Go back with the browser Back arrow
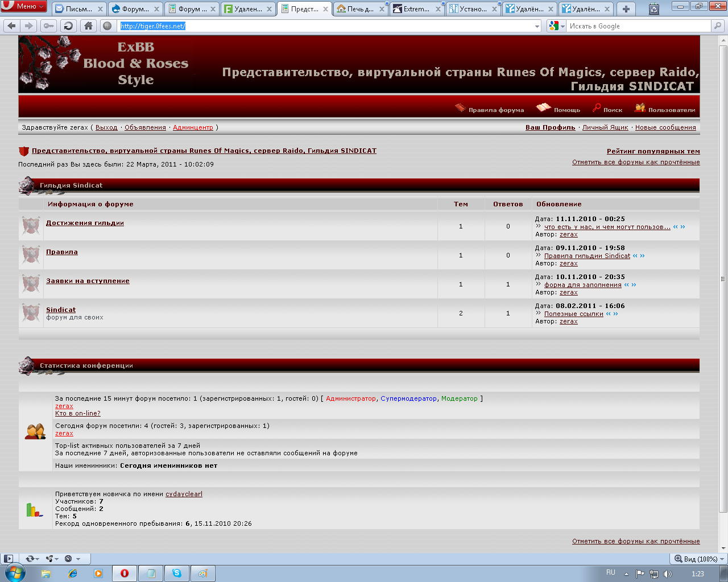Image resolution: width=728 pixels, height=582 pixels. pyautogui.click(x=11, y=26)
